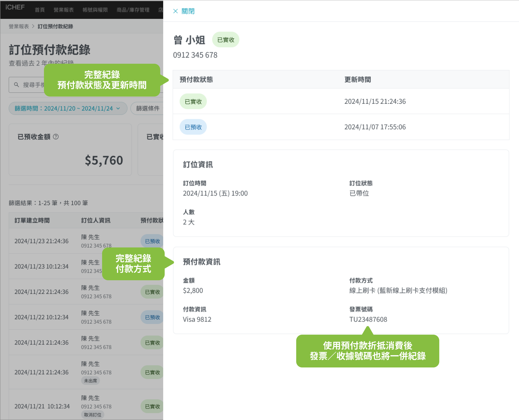Click the 未出席 tag on order row
This screenshot has height=420, width=519.
91,380
